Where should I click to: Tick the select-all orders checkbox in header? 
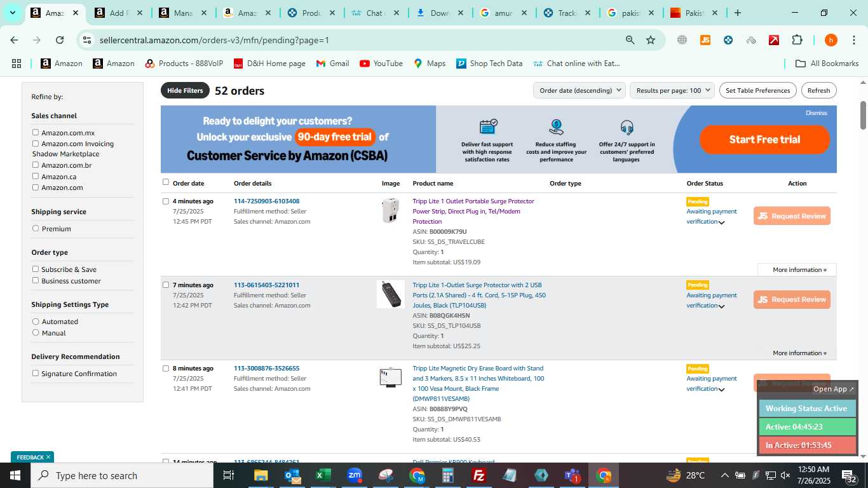166,182
